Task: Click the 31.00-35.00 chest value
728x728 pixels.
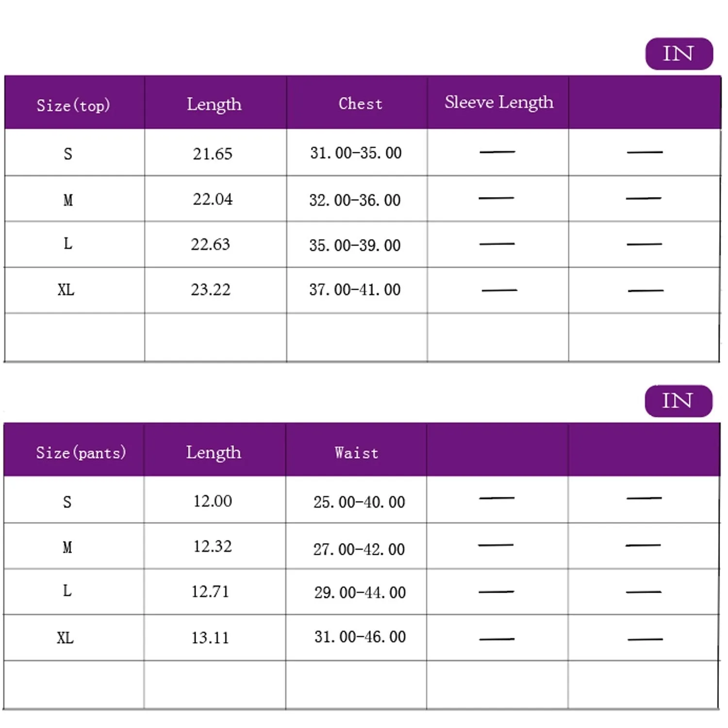Action: tap(356, 153)
